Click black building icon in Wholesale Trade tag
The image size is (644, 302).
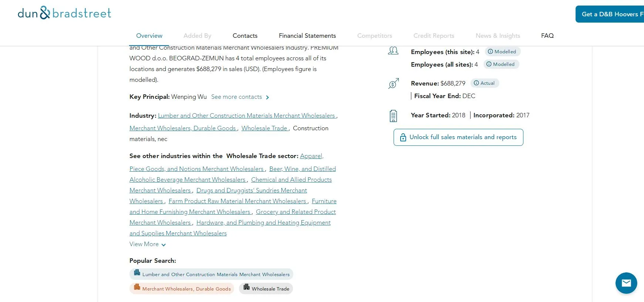pos(246,287)
